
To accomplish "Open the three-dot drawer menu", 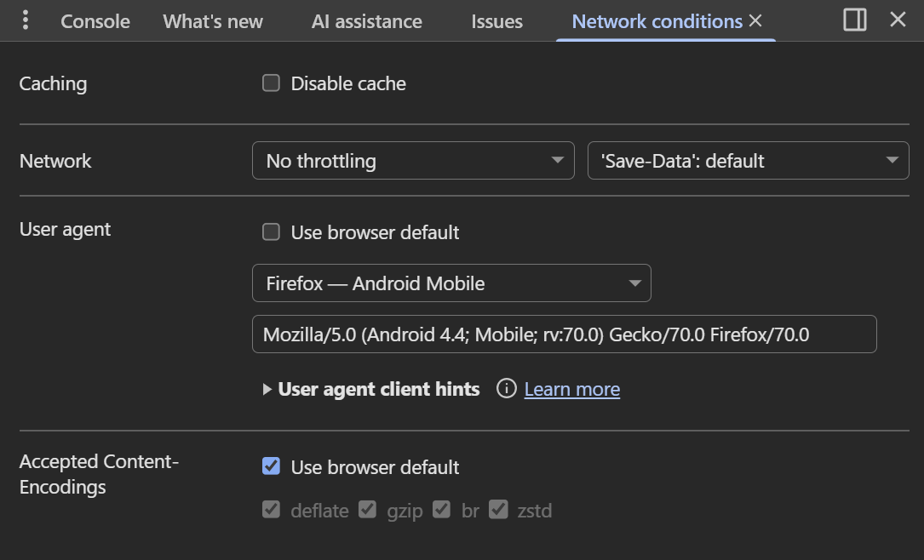I will [x=26, y=20].
